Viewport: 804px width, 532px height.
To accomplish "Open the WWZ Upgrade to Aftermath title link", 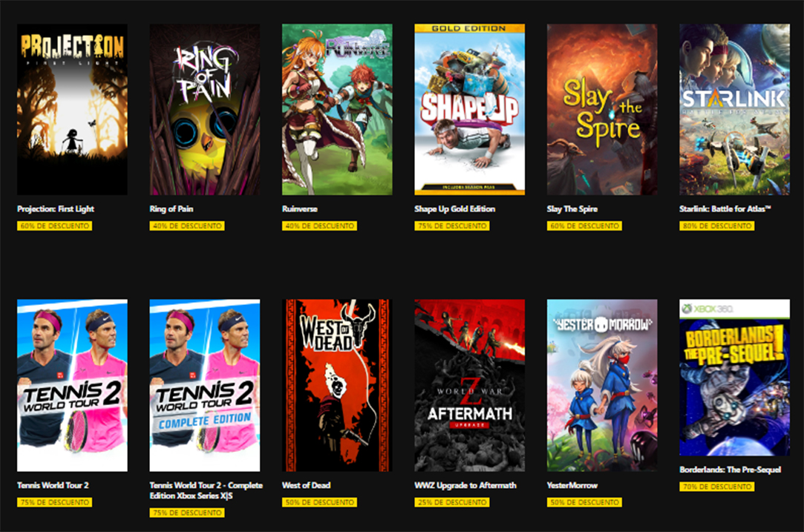I will (465, 485).
